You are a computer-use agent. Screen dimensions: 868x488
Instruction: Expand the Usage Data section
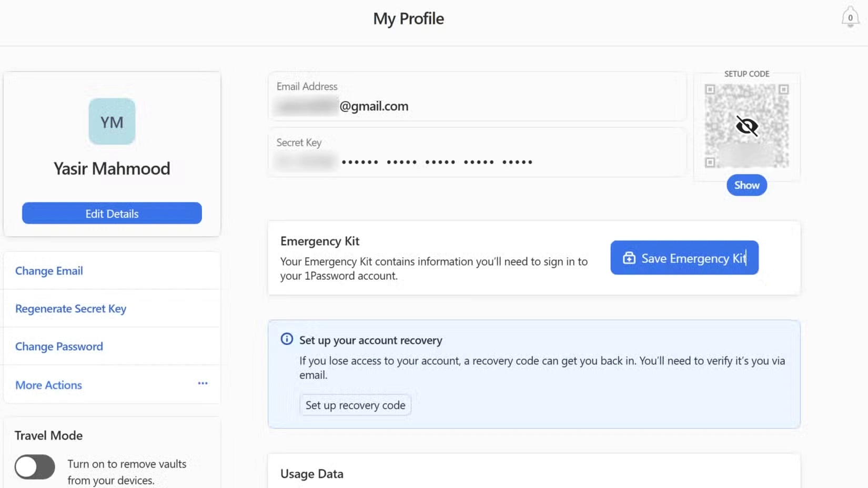point(311,473)
